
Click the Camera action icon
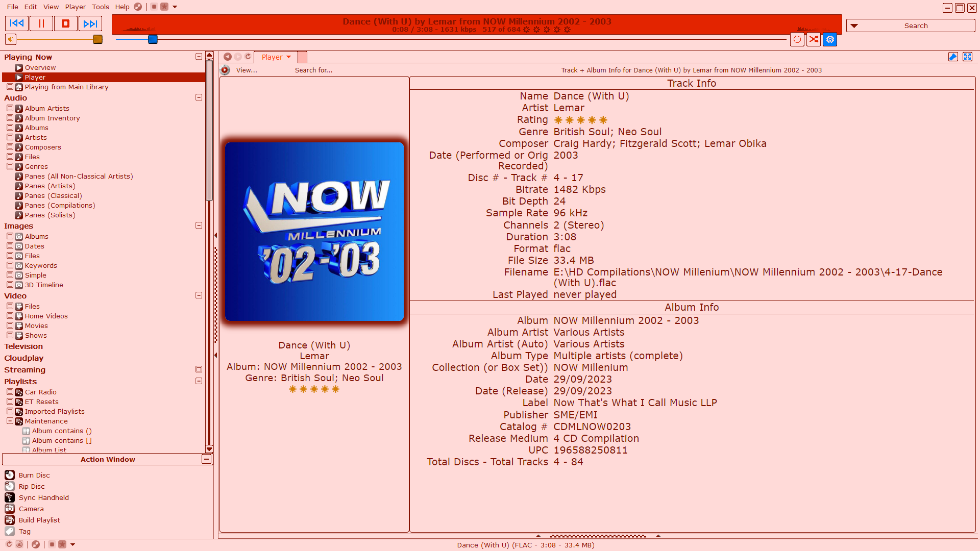(10, 509)
